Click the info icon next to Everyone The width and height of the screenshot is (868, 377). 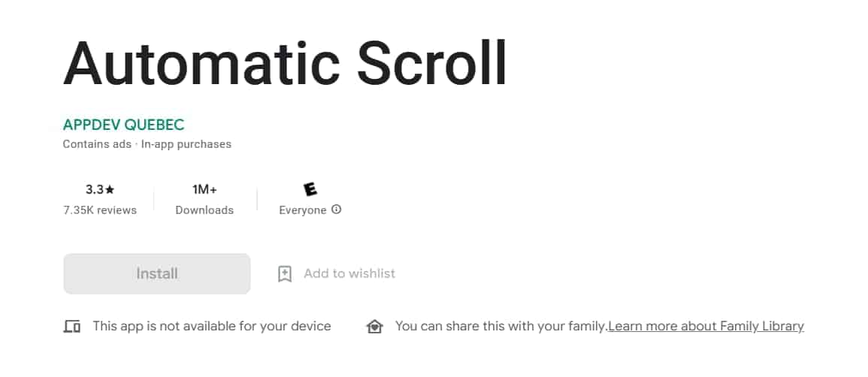337,210
